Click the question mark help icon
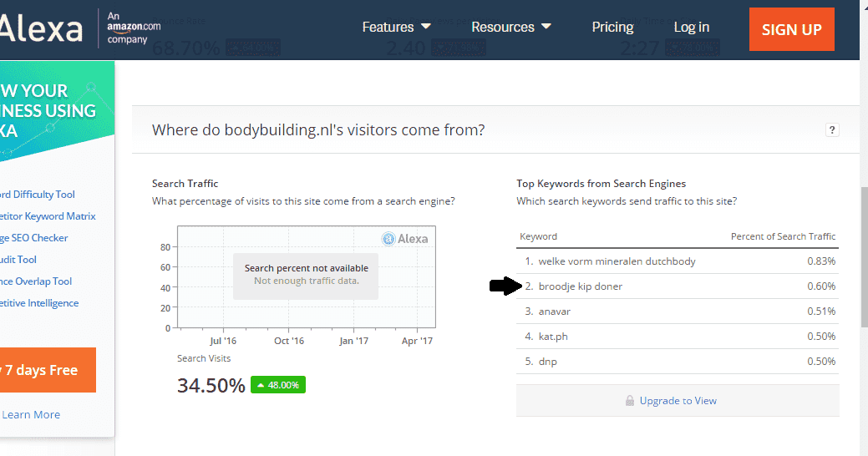 point(831,129)
